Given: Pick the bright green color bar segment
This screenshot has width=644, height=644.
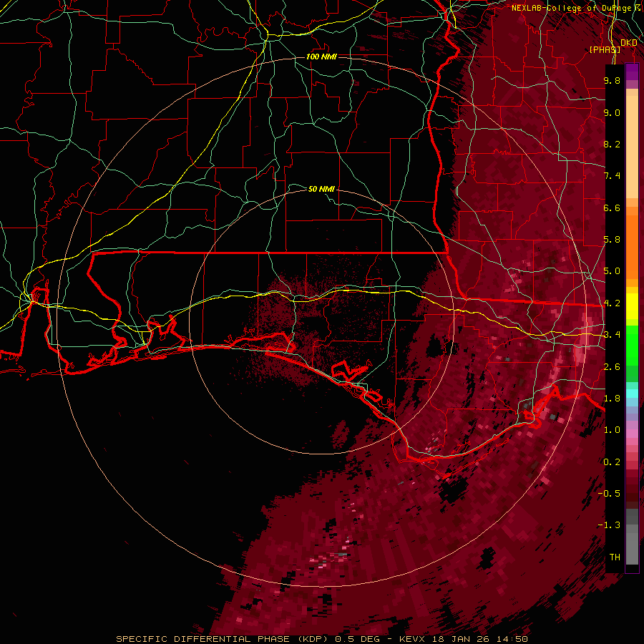Looking at the screenshot, I should (x=632, y=345).
